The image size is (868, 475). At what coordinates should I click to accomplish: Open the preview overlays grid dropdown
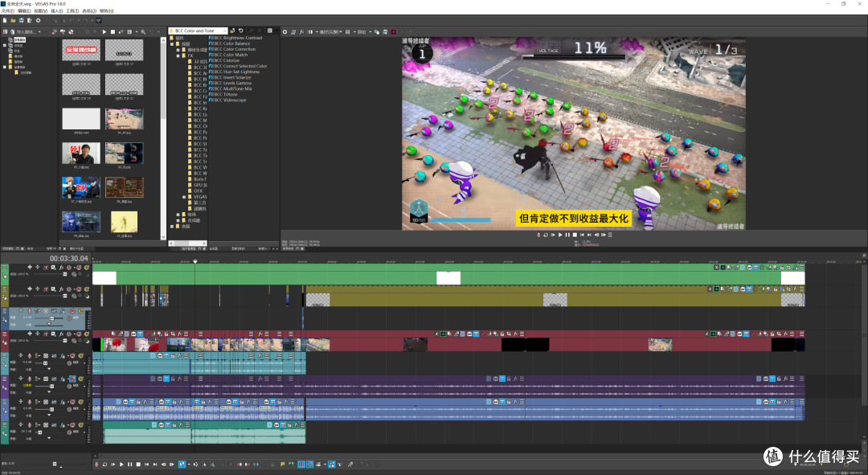(x=348, y=31)
